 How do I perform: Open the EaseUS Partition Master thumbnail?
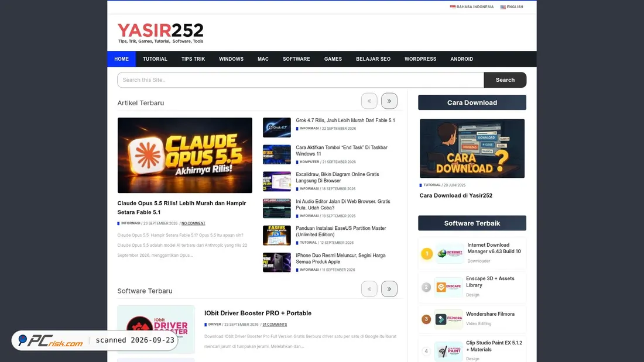click(277, 235)
